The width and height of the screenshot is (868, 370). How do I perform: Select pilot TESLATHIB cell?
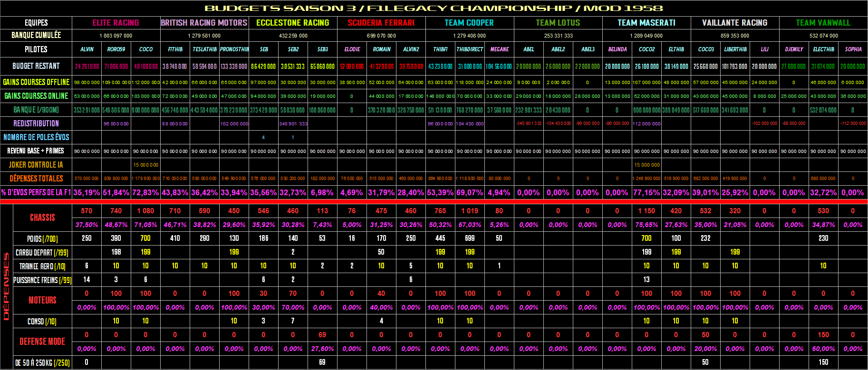point(204,49)
